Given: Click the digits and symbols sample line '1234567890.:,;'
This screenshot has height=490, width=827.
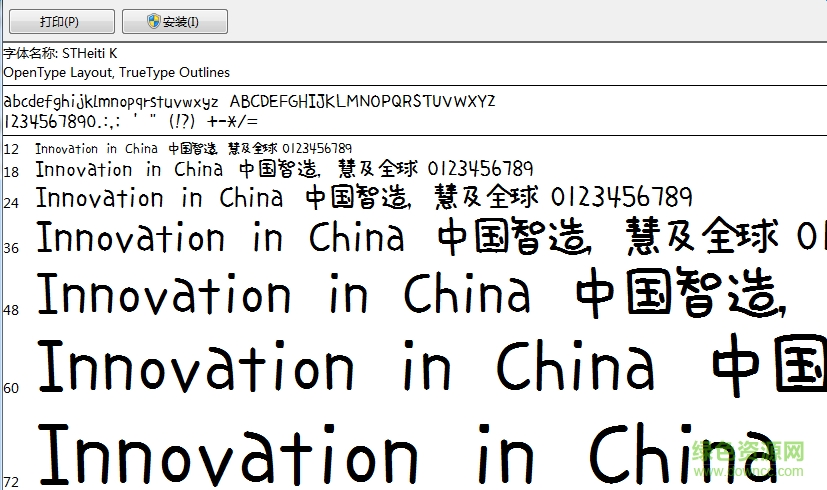Looking at the screenshot, I should click(x=131, y=122).
